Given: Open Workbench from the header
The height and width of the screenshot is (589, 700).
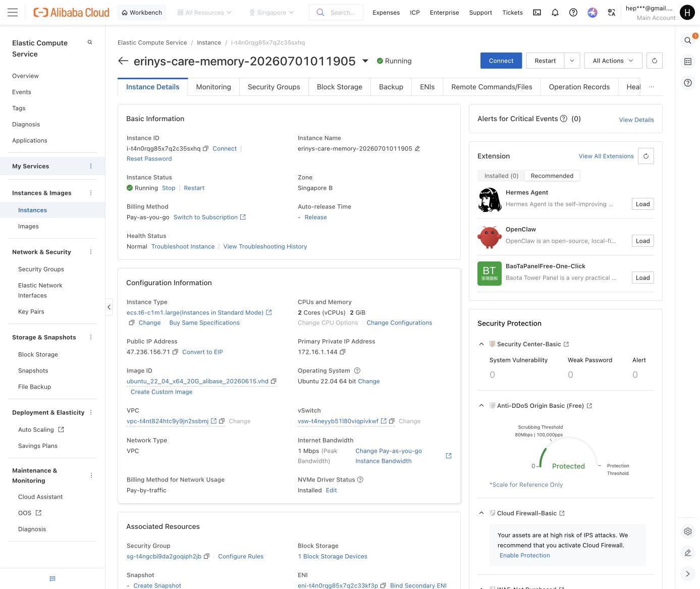Looking at the screenshot, I should pyautogui.click(x=142, y=13).
